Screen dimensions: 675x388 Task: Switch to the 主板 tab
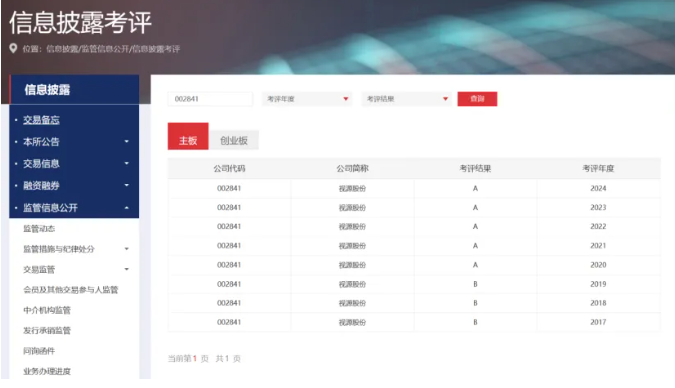188,137
